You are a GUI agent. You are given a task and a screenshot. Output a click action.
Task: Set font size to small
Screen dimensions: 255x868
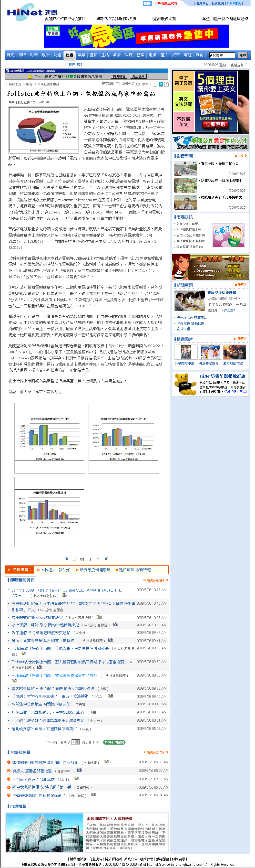point(155,84)
